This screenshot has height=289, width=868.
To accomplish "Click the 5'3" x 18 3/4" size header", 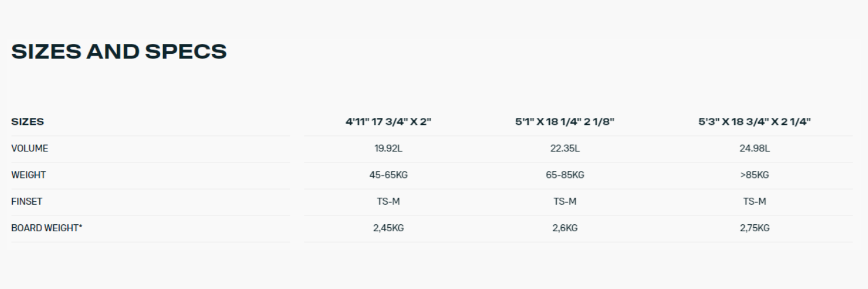I will pyautogui.click(x=755, y=122).
